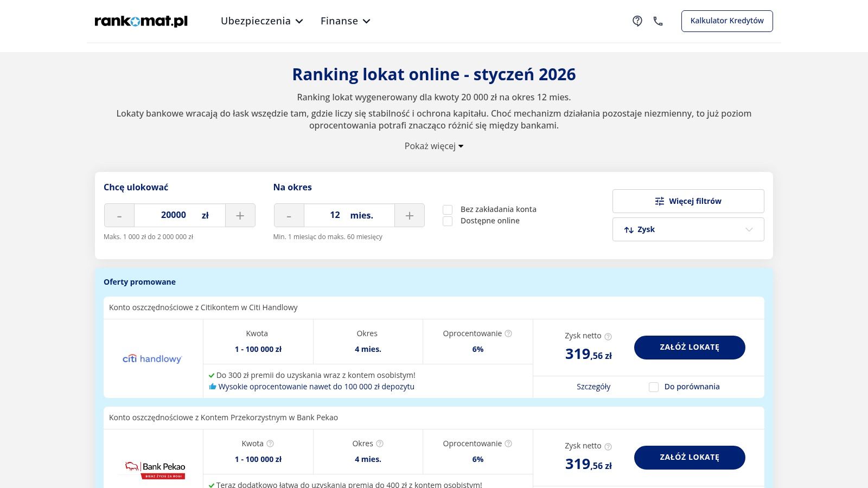Click Konto oszczędnościowe z Kontem Przekorzystnym title
868x488 pixels.
pos(224,418)
